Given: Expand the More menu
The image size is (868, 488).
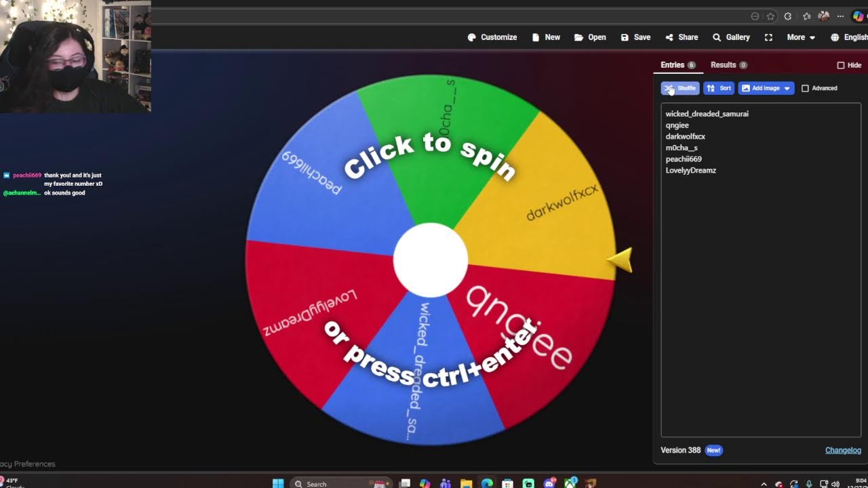Looking at the screenshot, I should tap(801, 37).
